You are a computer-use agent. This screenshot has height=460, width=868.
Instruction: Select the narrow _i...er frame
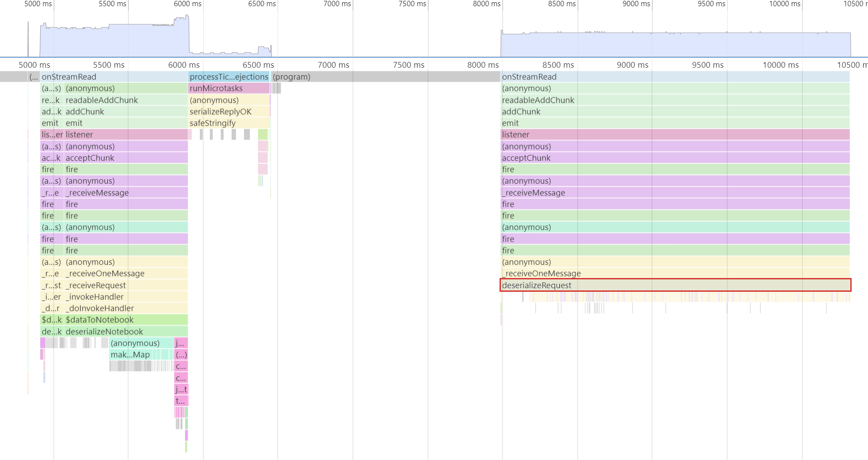(52, 297)
